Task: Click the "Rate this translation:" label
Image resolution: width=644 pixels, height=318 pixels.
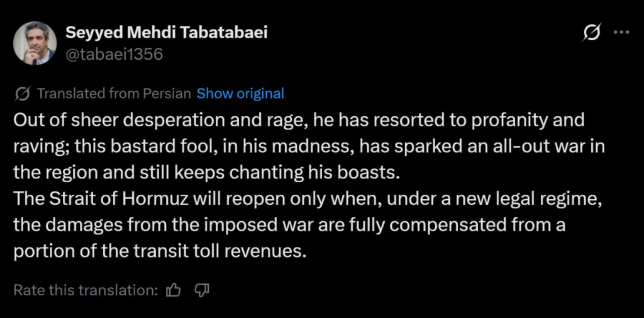Action: tap(86, 290)
